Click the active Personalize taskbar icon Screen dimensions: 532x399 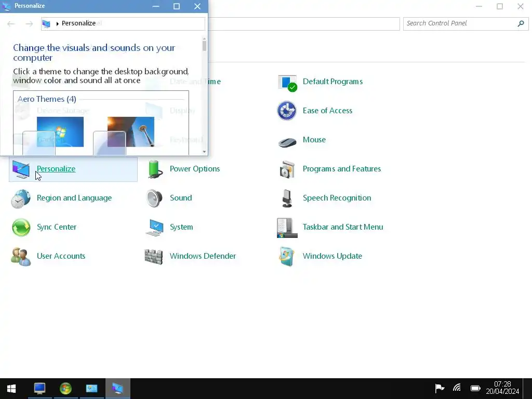coord(118,389)
